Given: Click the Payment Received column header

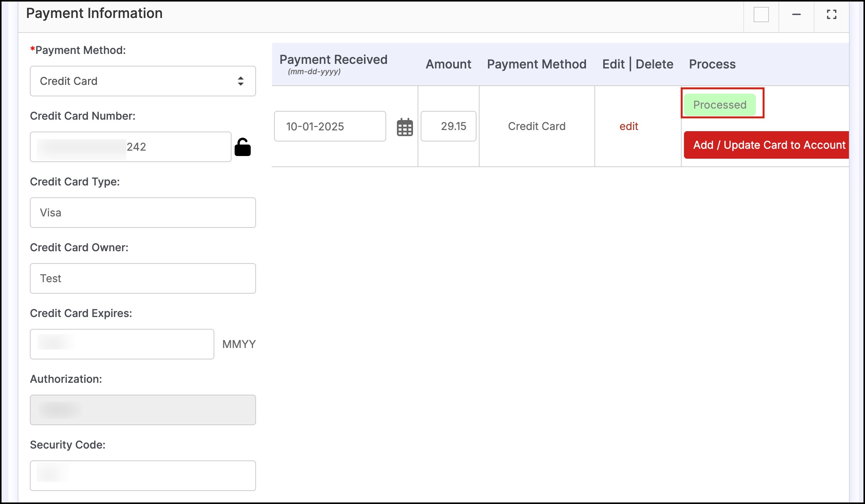Looking at the screenshot, I should (x=333, y=60).
